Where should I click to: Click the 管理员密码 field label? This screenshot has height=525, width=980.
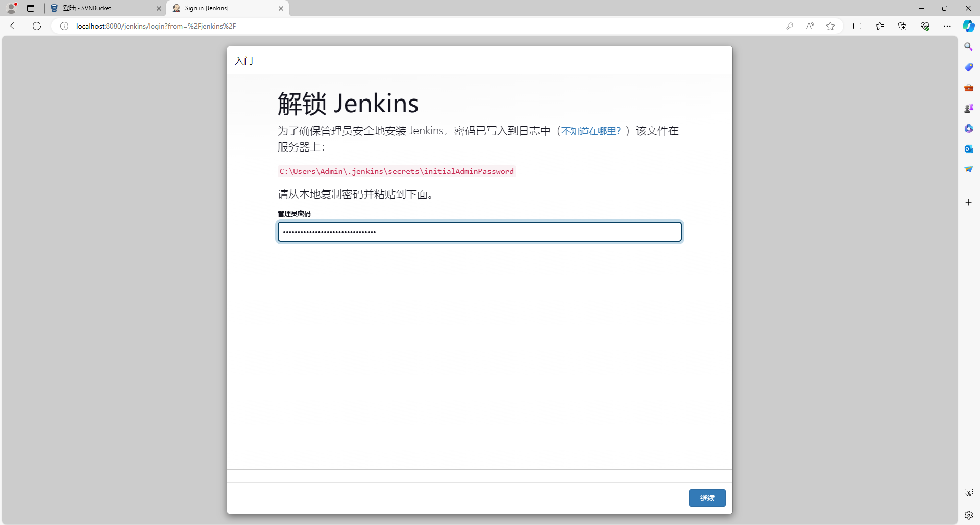[294, 214]
